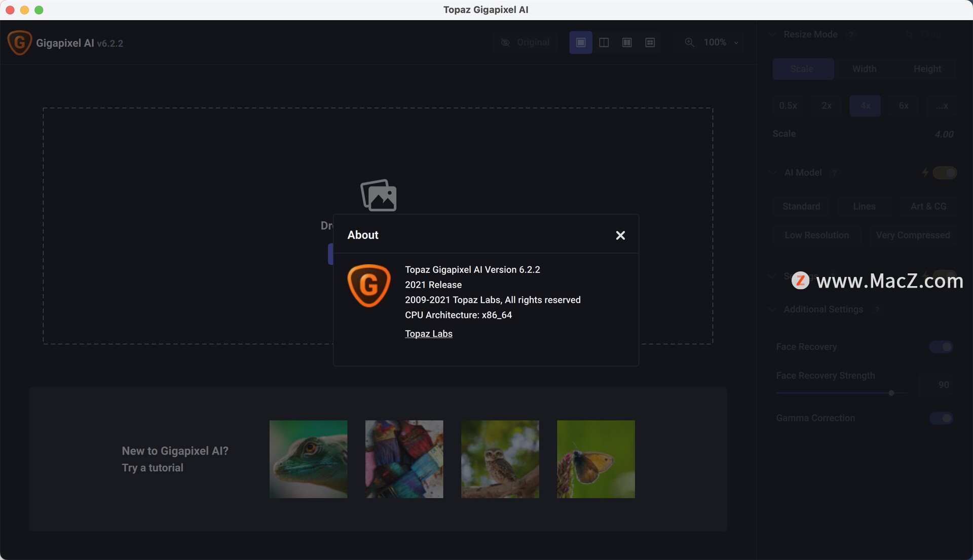Click the image placeholder icon in drop area
The image size is (973, 560).
pyautogui.click(x=379, y=195)
